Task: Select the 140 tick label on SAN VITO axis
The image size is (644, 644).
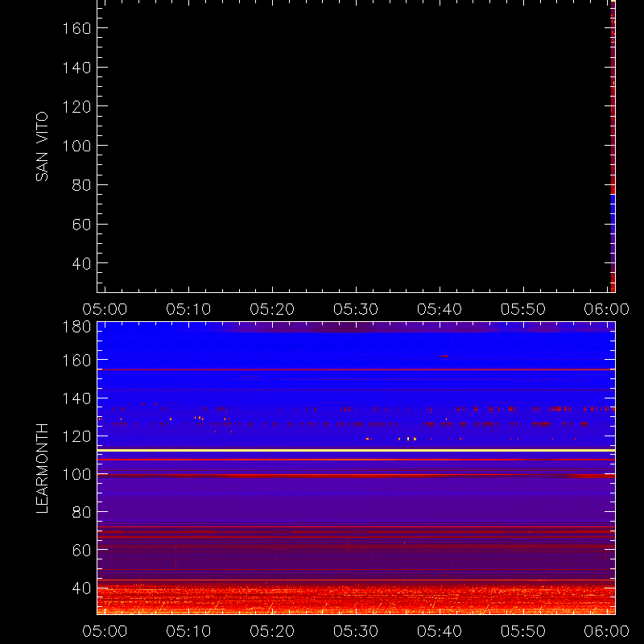Action: coord(76,68)
